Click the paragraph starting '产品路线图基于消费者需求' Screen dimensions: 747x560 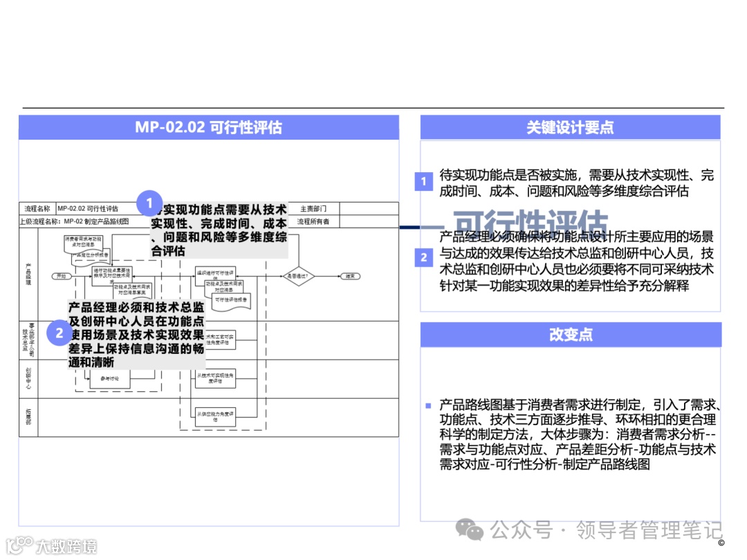578,434
